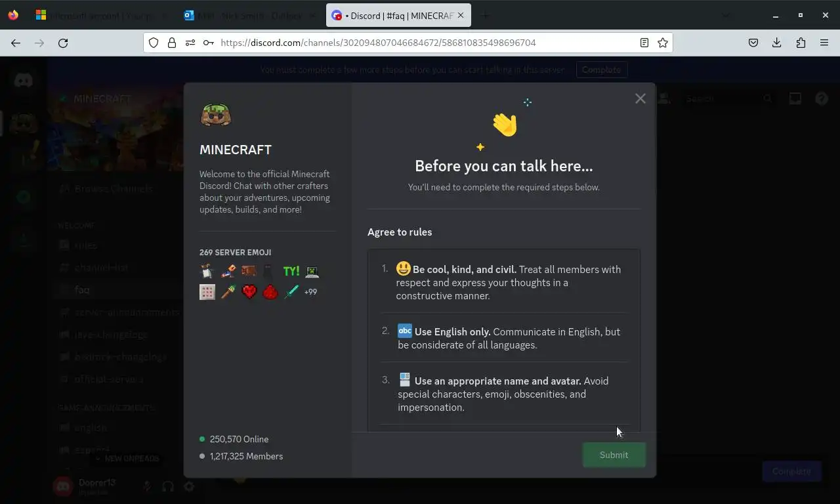Click the '269 SERVER EMOJI' label
The image size is (840, 504).
tap(235, 252)
